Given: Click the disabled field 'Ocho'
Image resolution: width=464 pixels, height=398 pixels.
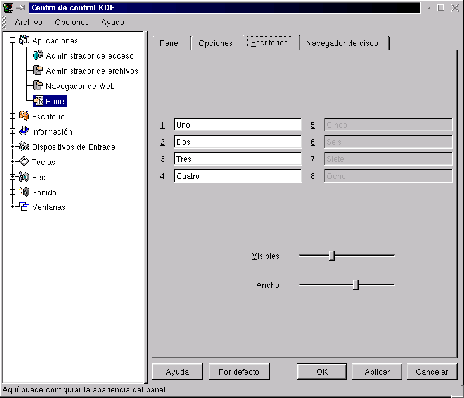Looking at the screenshot, I should pos(388,176).
